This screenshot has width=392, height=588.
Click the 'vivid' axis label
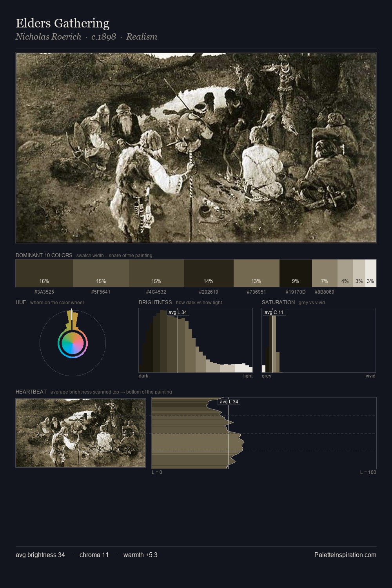point(370,376)
